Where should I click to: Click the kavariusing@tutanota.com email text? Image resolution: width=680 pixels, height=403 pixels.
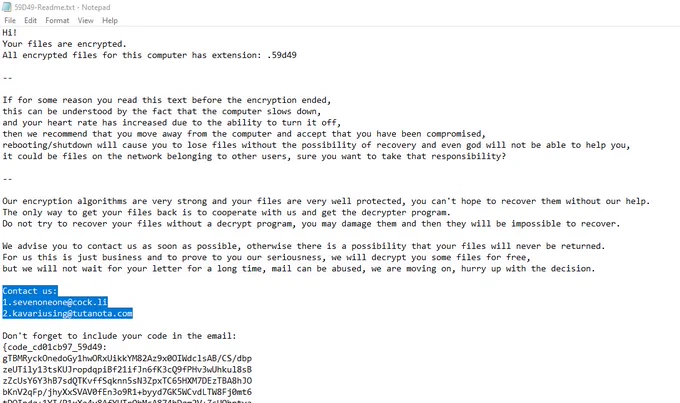pyautogui.click(x=72, y=314)
